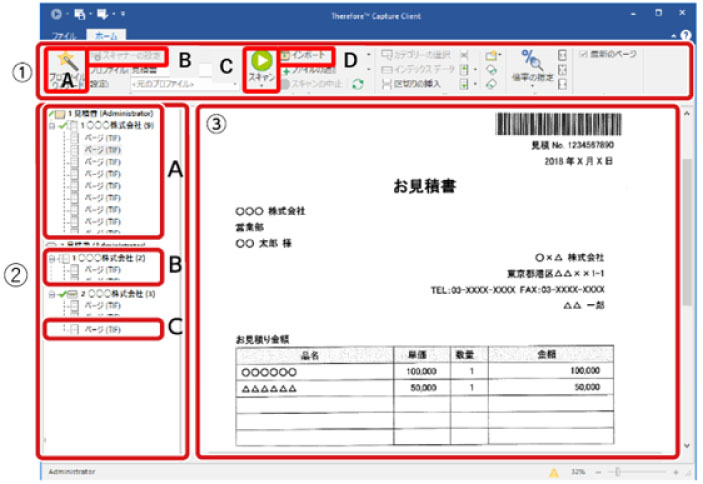Click the help question mark icon
The width and height of the screenshot is (703, 484).
[x=686, y=35]
